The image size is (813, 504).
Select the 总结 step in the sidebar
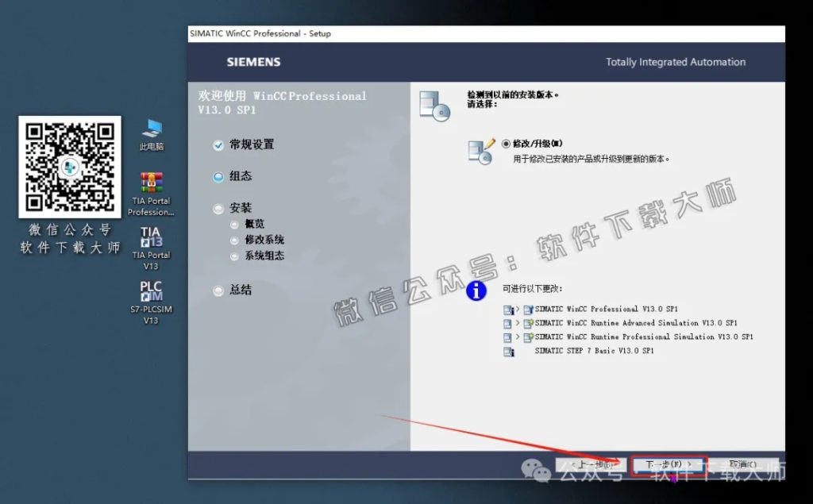pos(236,290)
